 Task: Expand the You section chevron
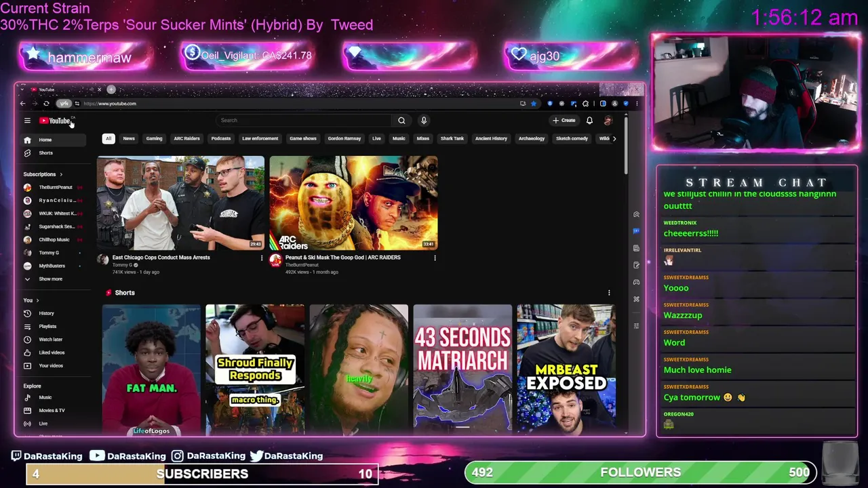coord(37,300)
